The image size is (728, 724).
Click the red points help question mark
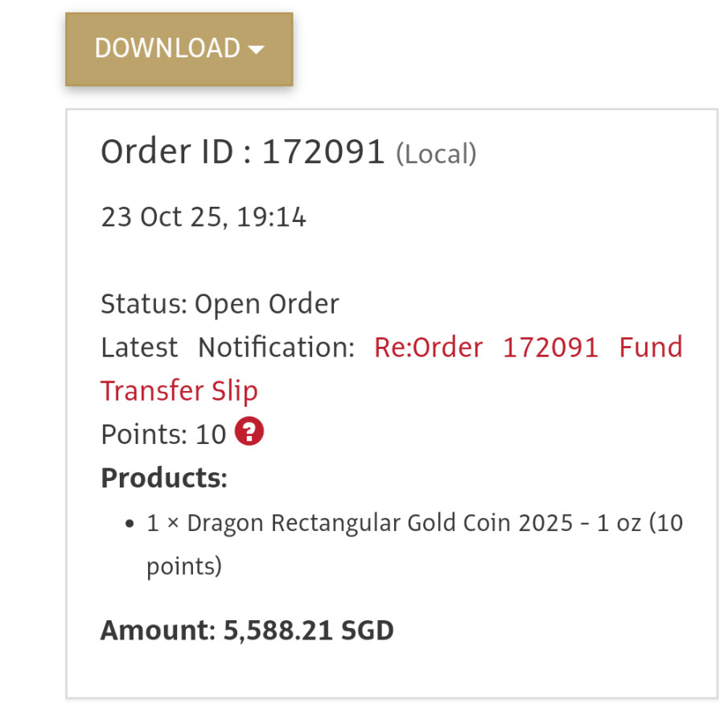pyautogui.click(x=249, y=433)
